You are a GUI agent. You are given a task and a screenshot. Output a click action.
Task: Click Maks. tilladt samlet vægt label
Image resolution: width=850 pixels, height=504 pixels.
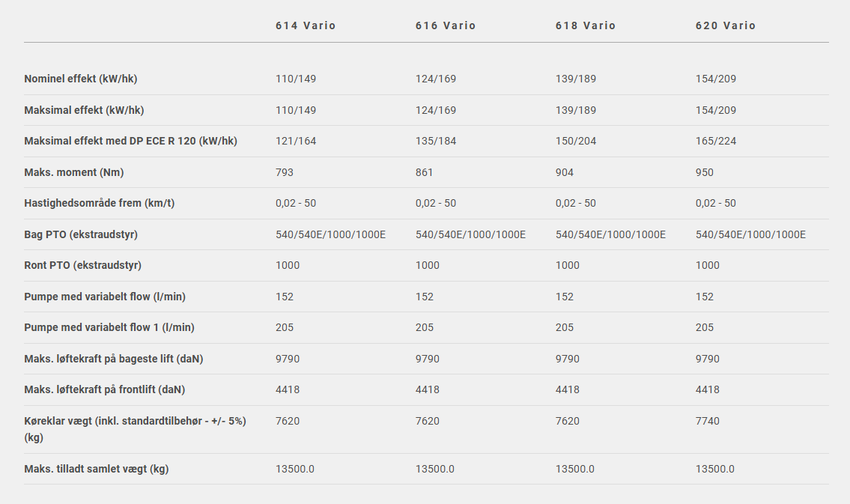coord(97,469)
